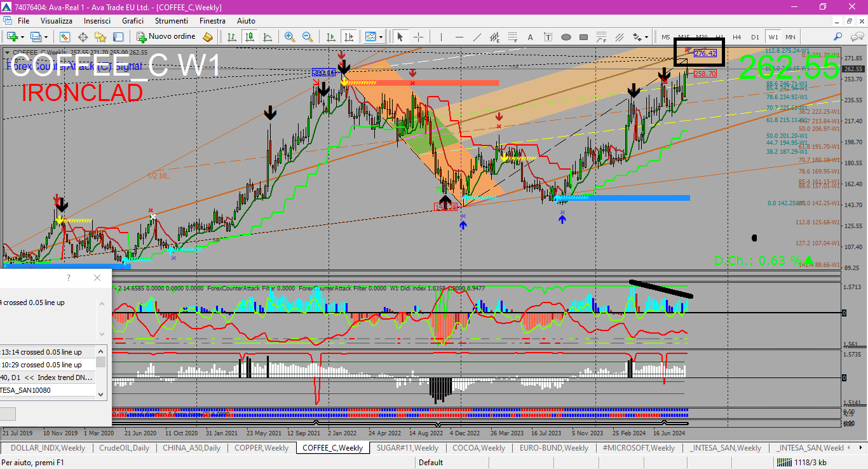The width and height of the screenshot is (868, 469).
Task: Expand the arrows objects dropdown arrow
Action: 647,37
